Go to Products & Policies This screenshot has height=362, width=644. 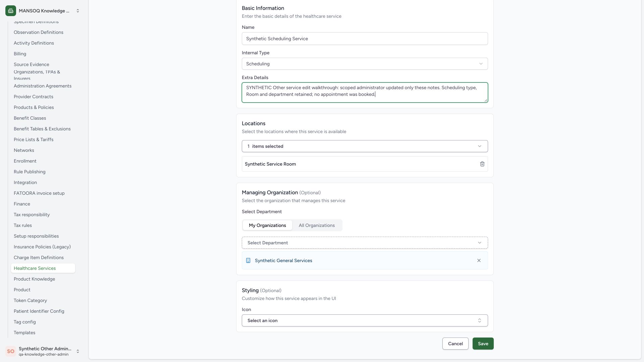point(34,107)
